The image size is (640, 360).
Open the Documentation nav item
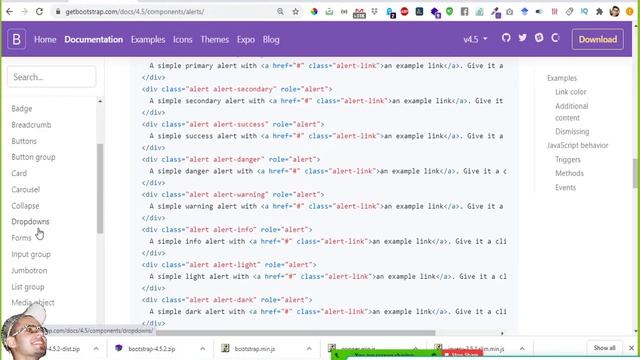93,40
